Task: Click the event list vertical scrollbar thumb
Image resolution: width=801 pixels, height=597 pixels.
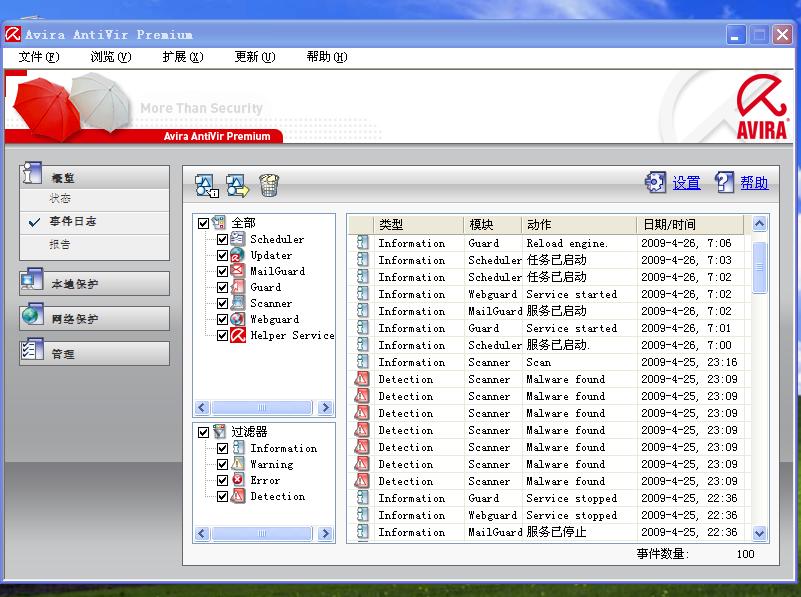Action: [760, 267]
